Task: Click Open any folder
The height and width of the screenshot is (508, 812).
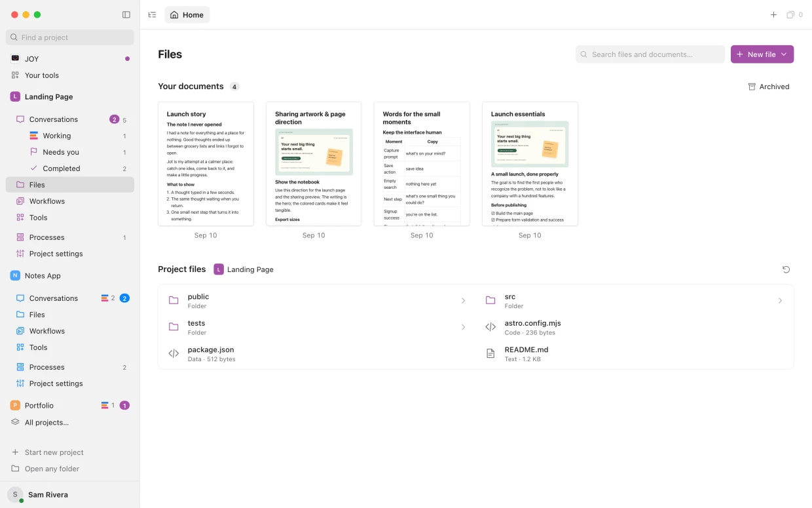Action: pyautogui.click(x=70, y=469)
